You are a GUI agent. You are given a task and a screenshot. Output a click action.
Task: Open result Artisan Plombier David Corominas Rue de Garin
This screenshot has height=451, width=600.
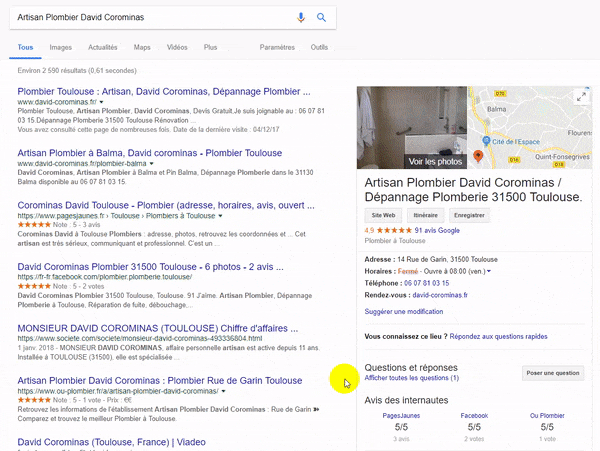(160, 381)
